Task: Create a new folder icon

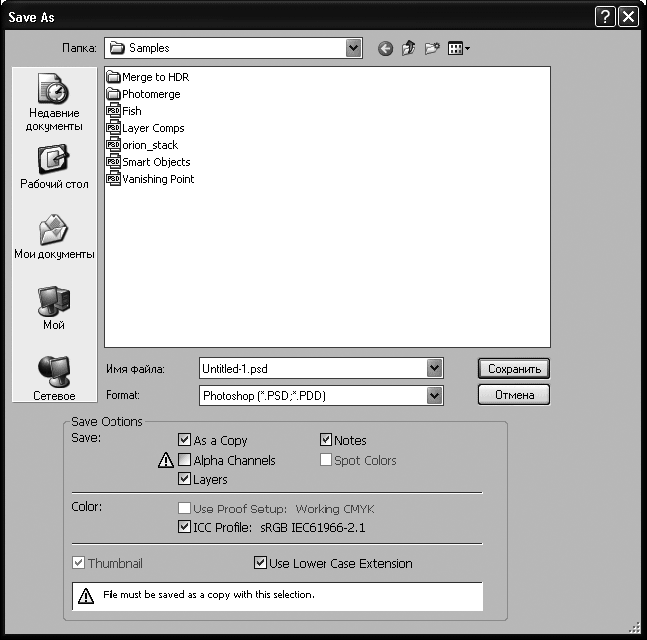Action: pos(432,48)
